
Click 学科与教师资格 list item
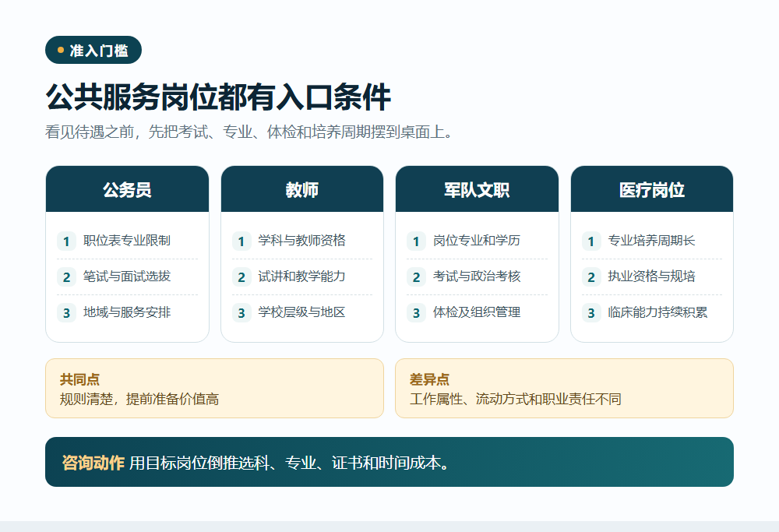click(x=301, y=241)
